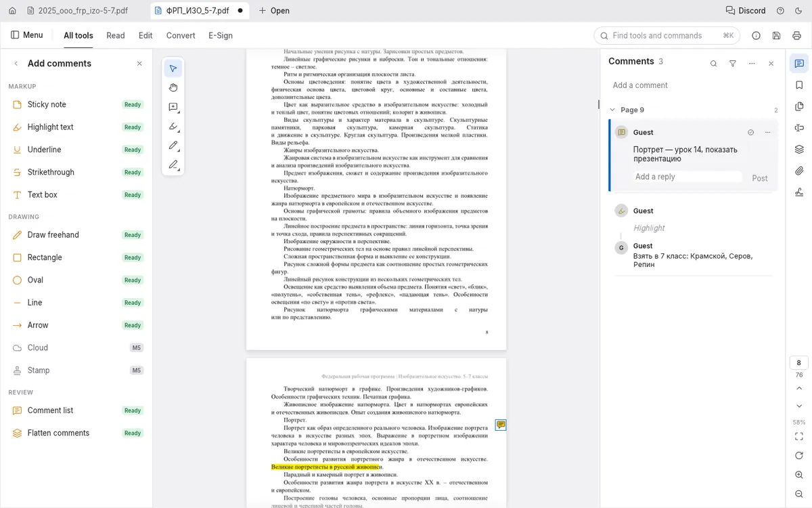The height and width of the screenshot is (508, 812).
Task: Open the Menu button
Action: click(x=27, y=35)
